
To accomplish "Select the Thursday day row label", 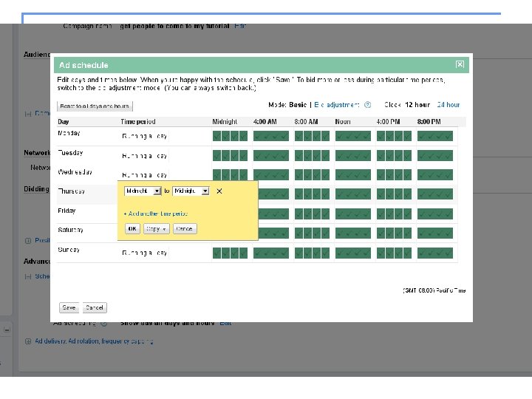I will [71, 191].
